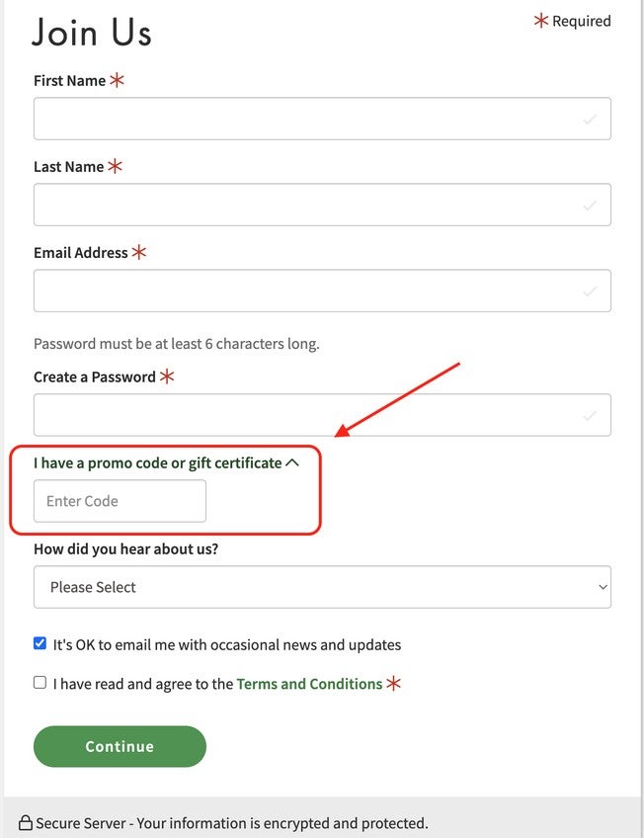Focus the Email Address input box
Screen dimensions: 644x838
coord(306,291)
